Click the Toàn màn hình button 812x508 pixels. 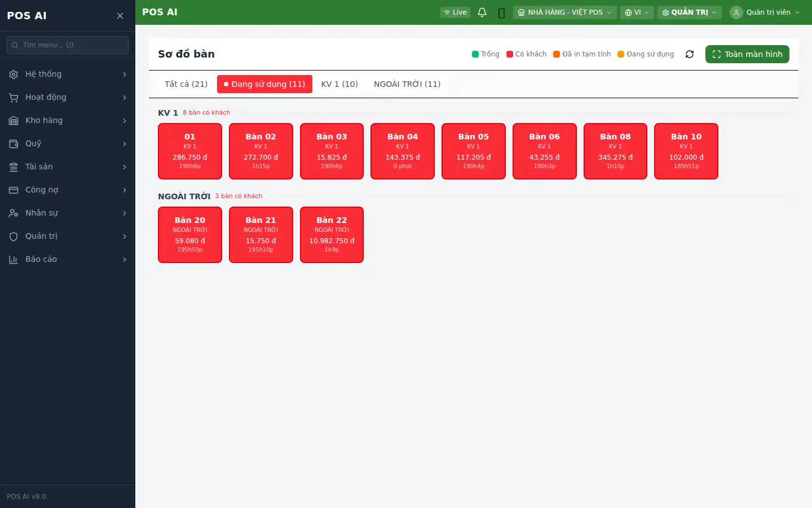pos(747,54)
